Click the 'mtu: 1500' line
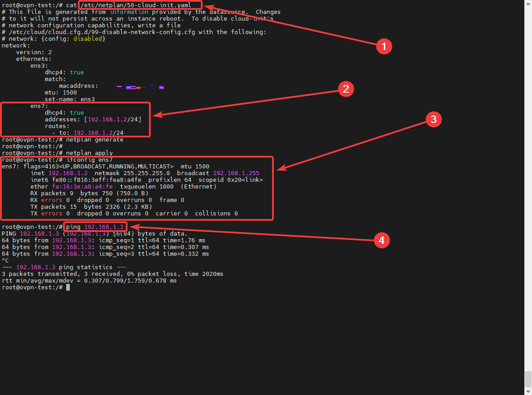This screenshot has height=395, width=532. (x=61, y=92)
